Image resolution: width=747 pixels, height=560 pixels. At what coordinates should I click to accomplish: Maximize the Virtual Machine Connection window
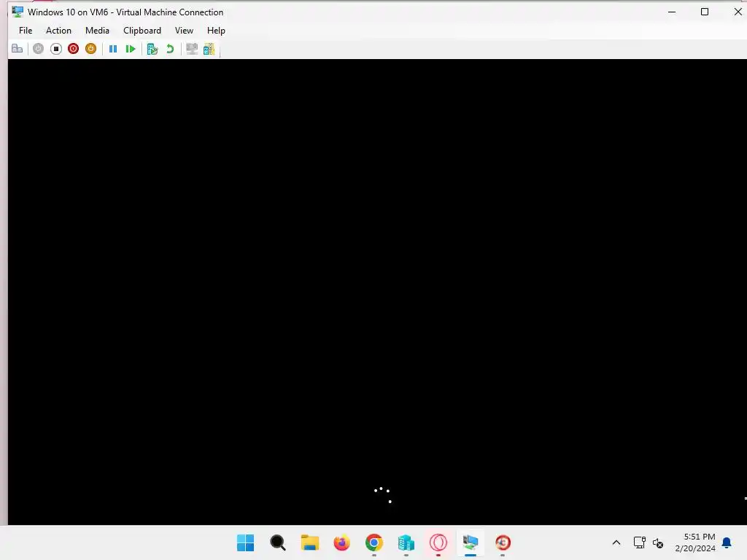click(x=705, y=12)
